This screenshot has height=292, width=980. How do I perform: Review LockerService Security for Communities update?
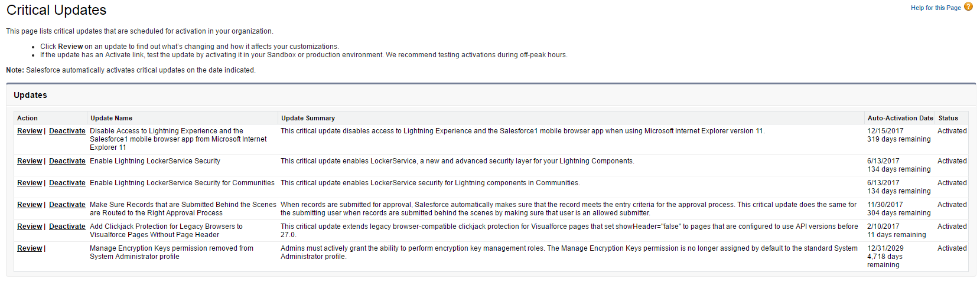(30, 183)
